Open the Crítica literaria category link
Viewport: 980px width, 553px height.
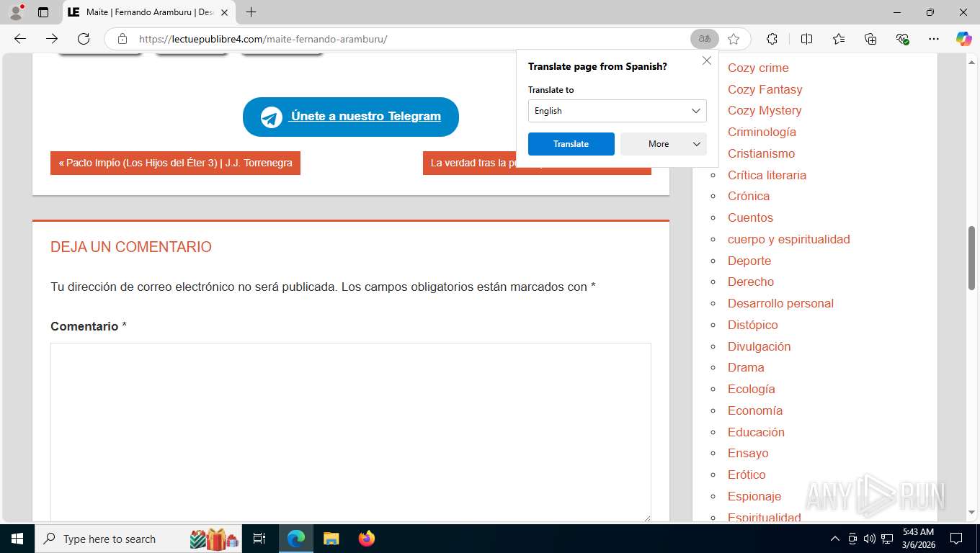tap(767, 175)
